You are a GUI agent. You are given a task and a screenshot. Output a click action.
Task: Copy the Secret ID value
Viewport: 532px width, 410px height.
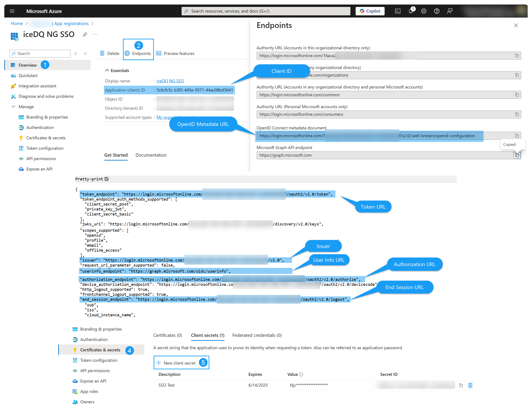(x=461, y=385)
